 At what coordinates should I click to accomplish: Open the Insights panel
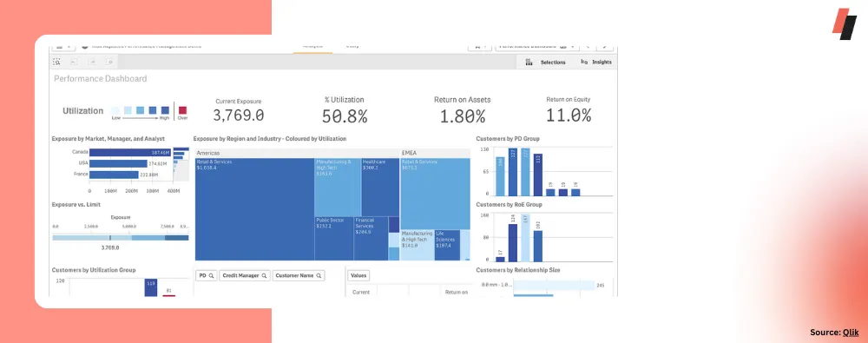coord(596,62)
